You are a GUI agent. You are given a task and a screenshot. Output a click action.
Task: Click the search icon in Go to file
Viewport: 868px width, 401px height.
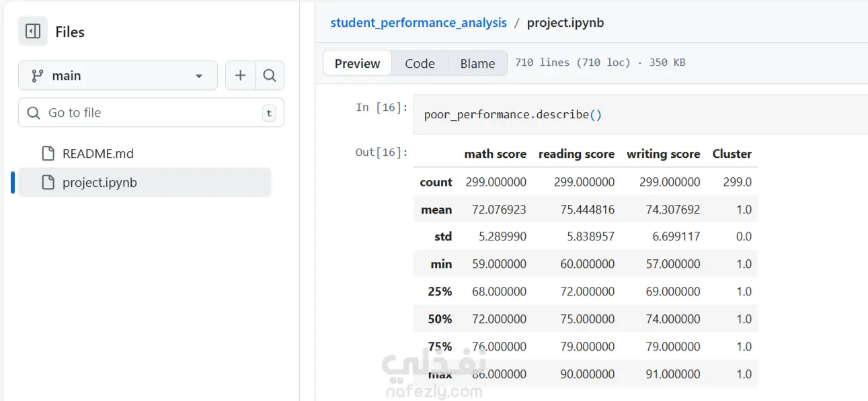click(x=34, y=113)
